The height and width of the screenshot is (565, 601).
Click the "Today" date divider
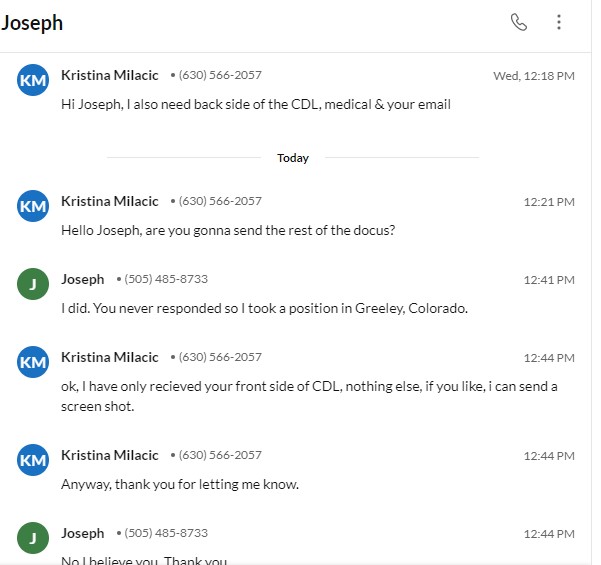coord(293,158)
